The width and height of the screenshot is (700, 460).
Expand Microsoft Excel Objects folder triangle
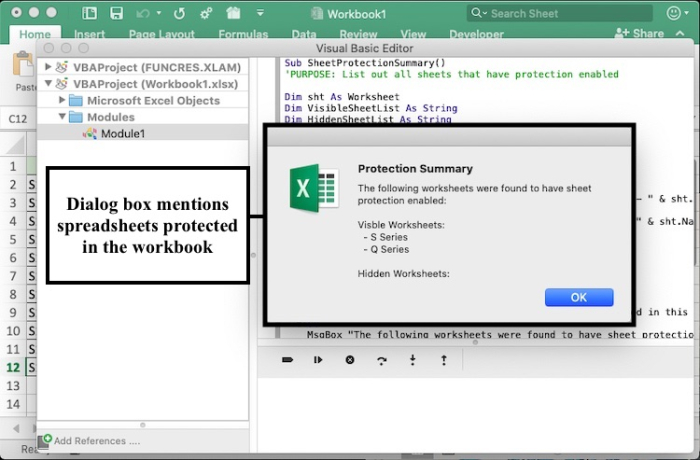tap(62, 100)
